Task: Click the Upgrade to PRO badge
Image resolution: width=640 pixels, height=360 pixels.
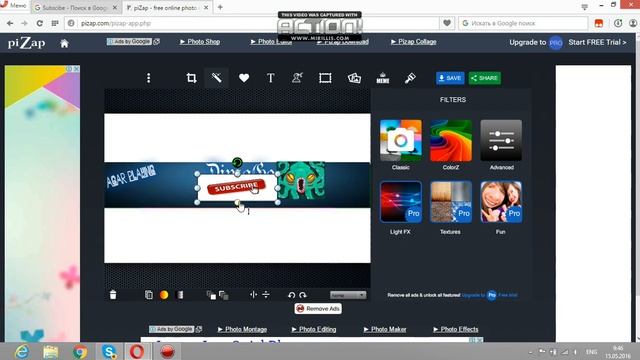Action: (x=556, y=42)
